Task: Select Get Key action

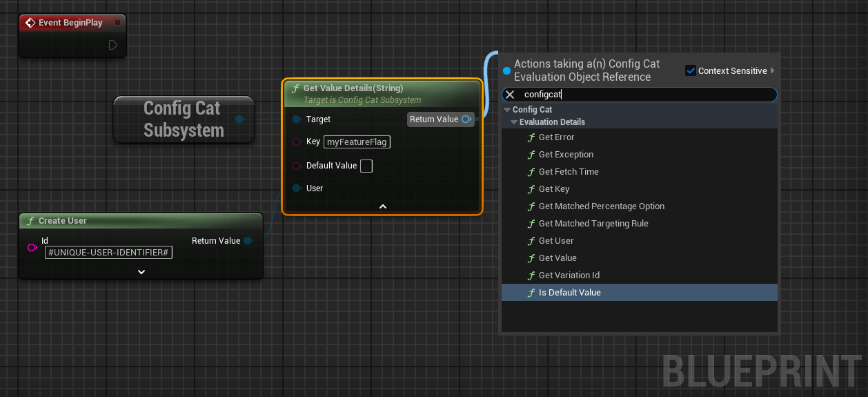Action: (x=640, y=189)
